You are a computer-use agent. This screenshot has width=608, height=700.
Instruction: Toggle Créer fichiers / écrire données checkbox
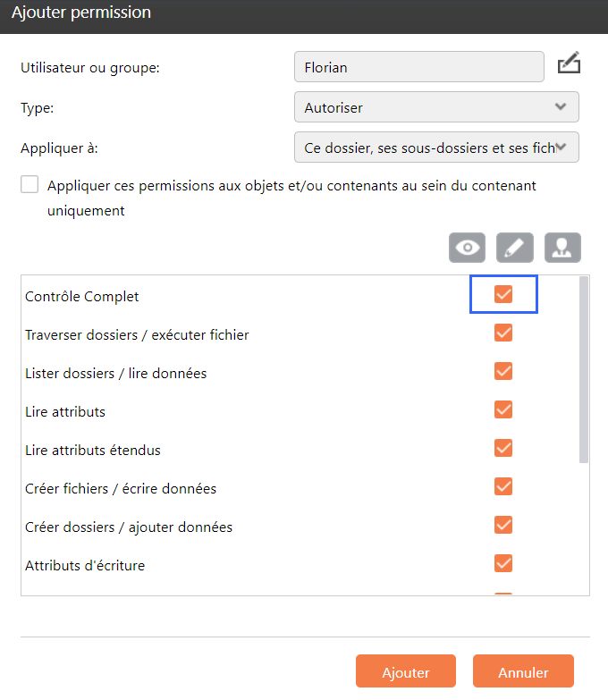tap(503, 487)
